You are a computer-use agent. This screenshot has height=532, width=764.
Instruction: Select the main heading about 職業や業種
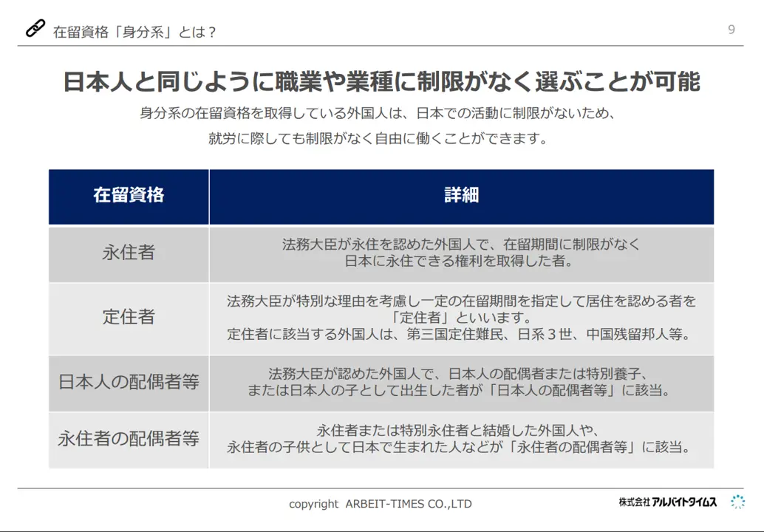(381, 81)
